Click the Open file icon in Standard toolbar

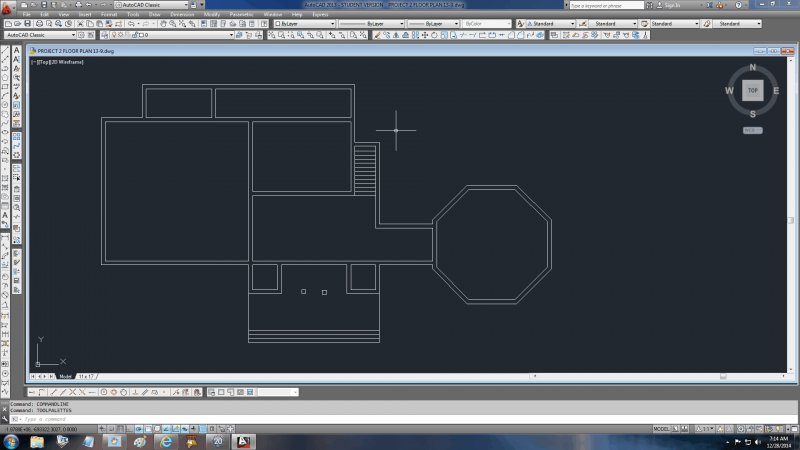(x=17, y=23)
